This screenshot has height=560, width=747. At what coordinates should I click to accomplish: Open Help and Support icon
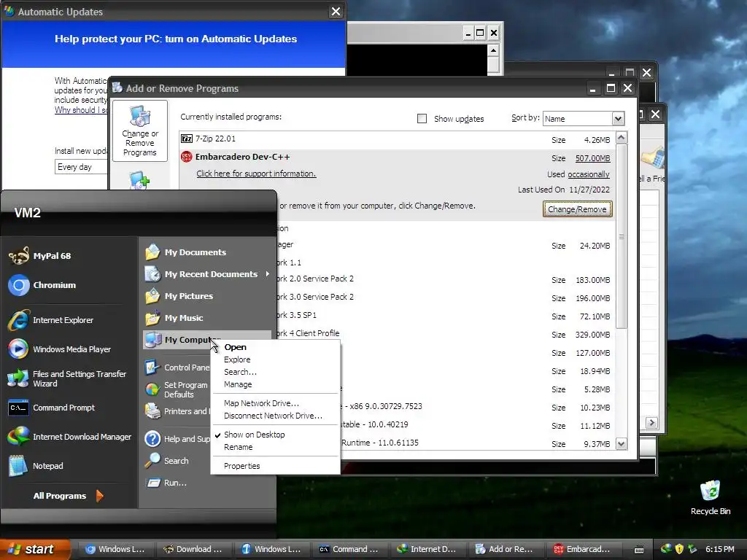pyautogui.click(x=152, y=438)
